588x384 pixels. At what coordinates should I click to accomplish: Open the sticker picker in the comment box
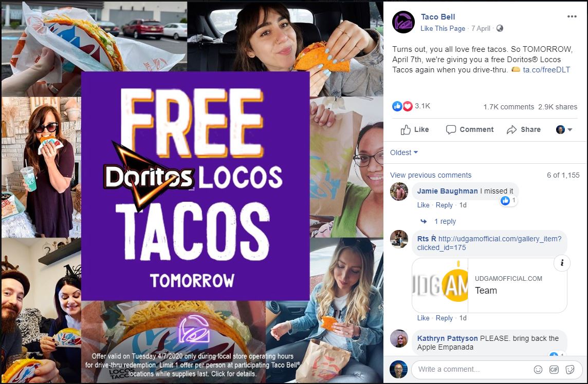569,370
